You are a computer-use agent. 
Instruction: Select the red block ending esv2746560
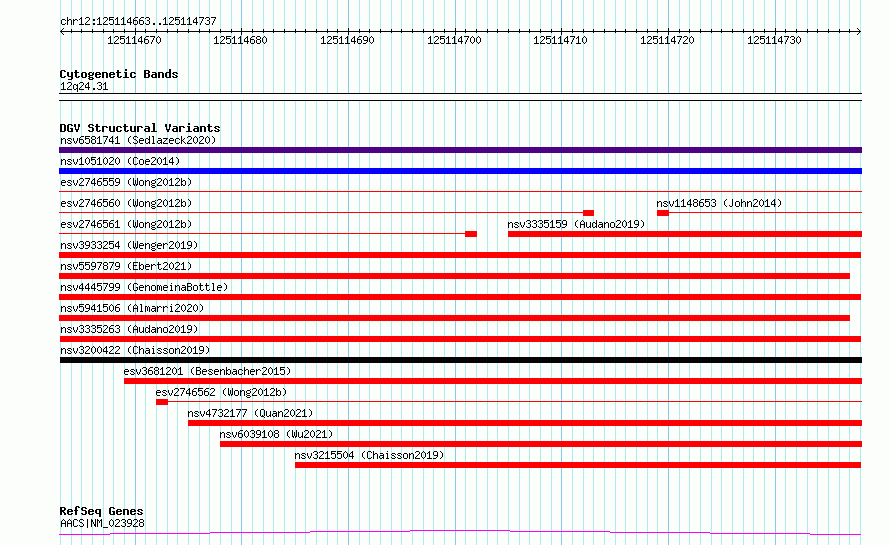tap(589, 213)
